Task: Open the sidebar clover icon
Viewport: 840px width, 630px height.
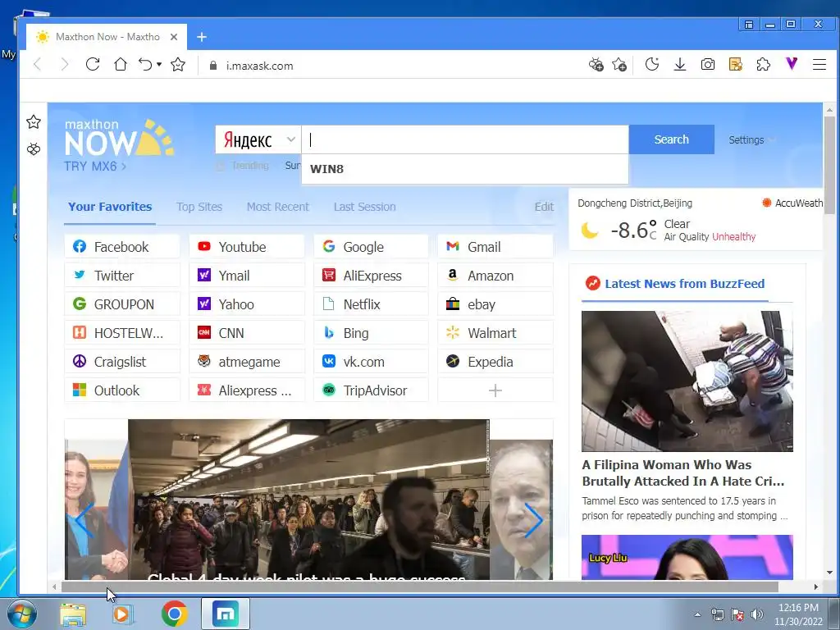Action: point(33,149)
